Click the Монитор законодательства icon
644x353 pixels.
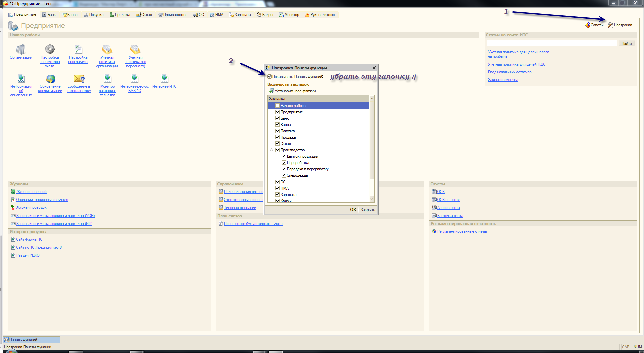pyautogui.click(x=107, y=78)
